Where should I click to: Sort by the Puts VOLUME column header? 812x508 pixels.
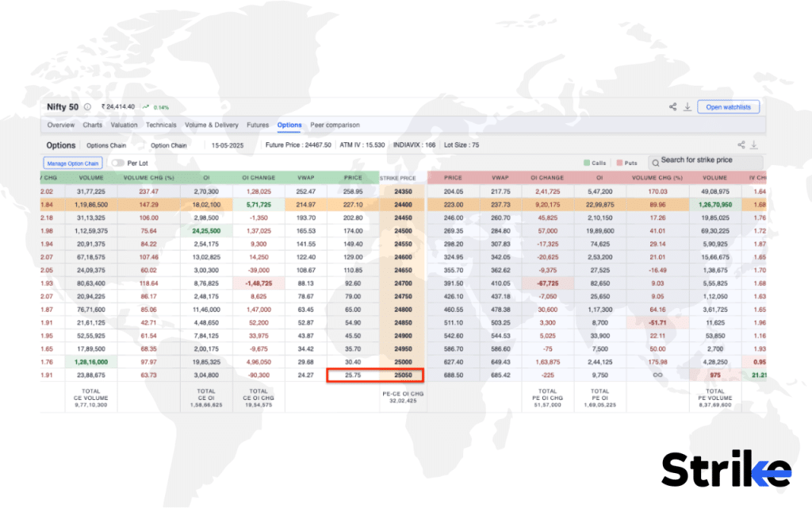pos(714,178)
